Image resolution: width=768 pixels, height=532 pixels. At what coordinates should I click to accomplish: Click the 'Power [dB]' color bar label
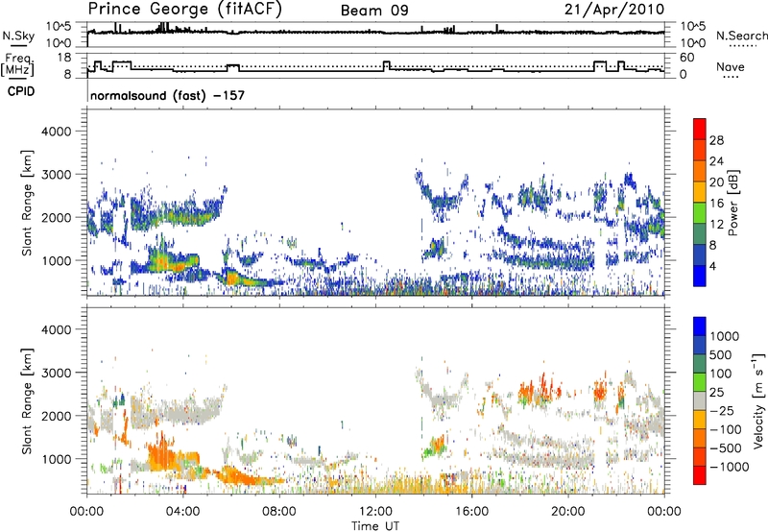point(732,203)
